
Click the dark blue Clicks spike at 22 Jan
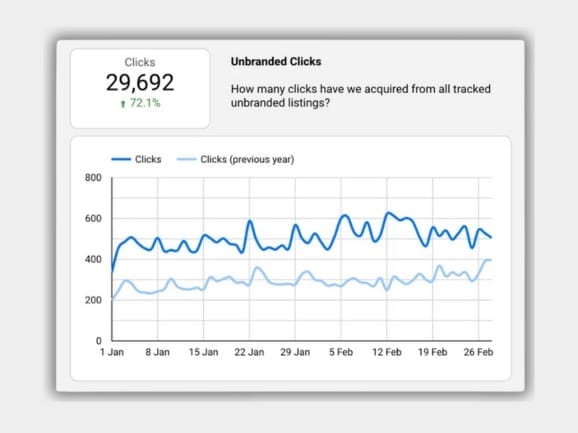(250, 221)
